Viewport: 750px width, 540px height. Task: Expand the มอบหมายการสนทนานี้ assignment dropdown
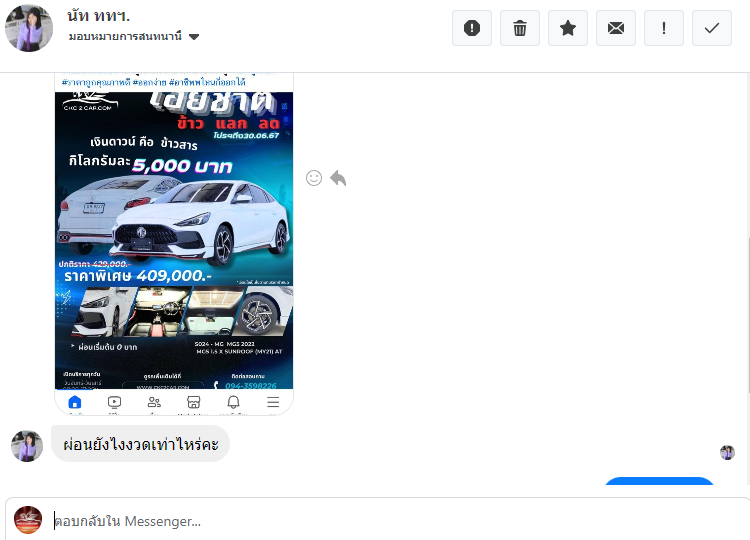[x=193, y=37]
